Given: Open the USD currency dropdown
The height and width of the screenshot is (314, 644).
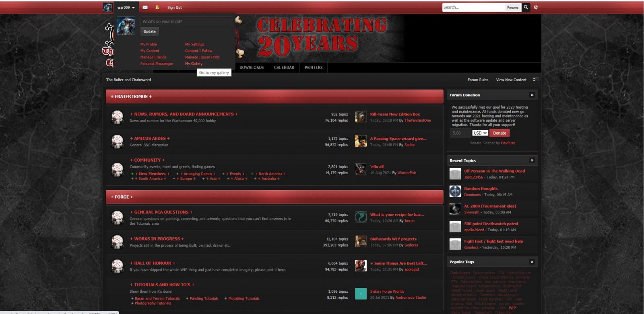Looking at the screenshot, I should click(x=480, y=133).
